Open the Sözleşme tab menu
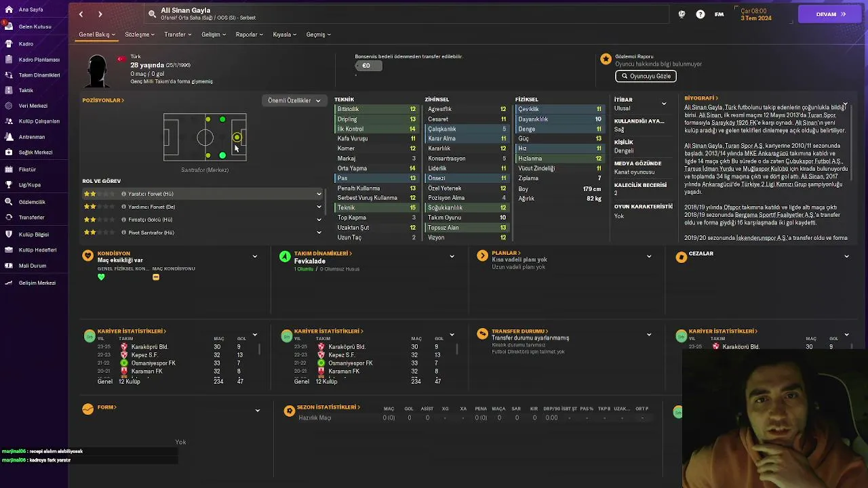This screenshot has width=868, height=488. click(x=140, y=35)
